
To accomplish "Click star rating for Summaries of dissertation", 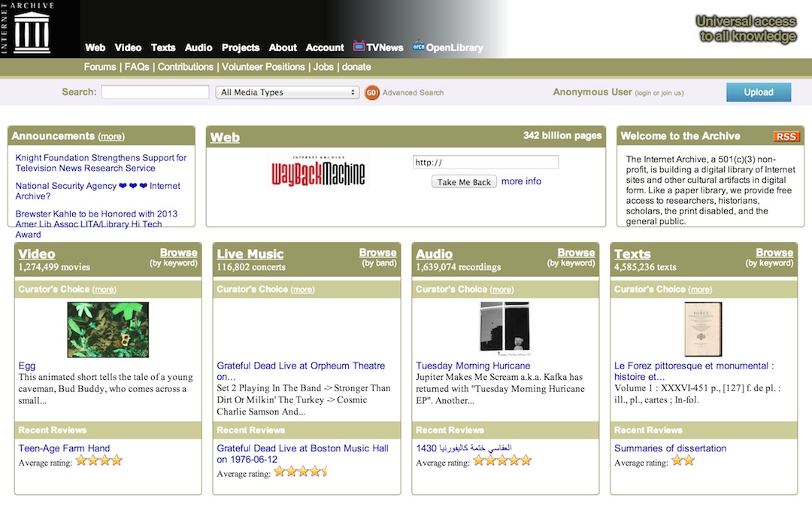I will [x=683, y=460].
